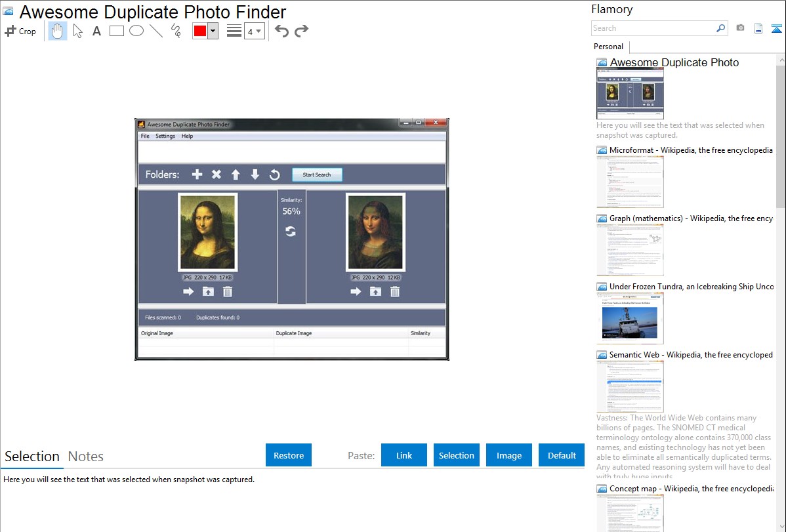This screenshot has width=786, height=532.
Task: Select the Semantic Web - Wikipedia snapshot title
Action: pos(691,354)
